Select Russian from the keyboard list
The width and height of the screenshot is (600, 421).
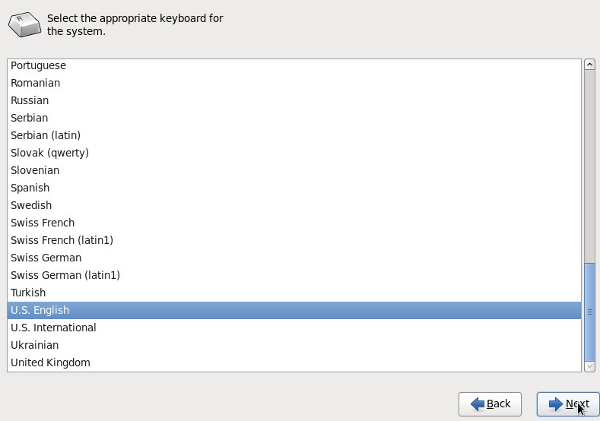point(294,100)
